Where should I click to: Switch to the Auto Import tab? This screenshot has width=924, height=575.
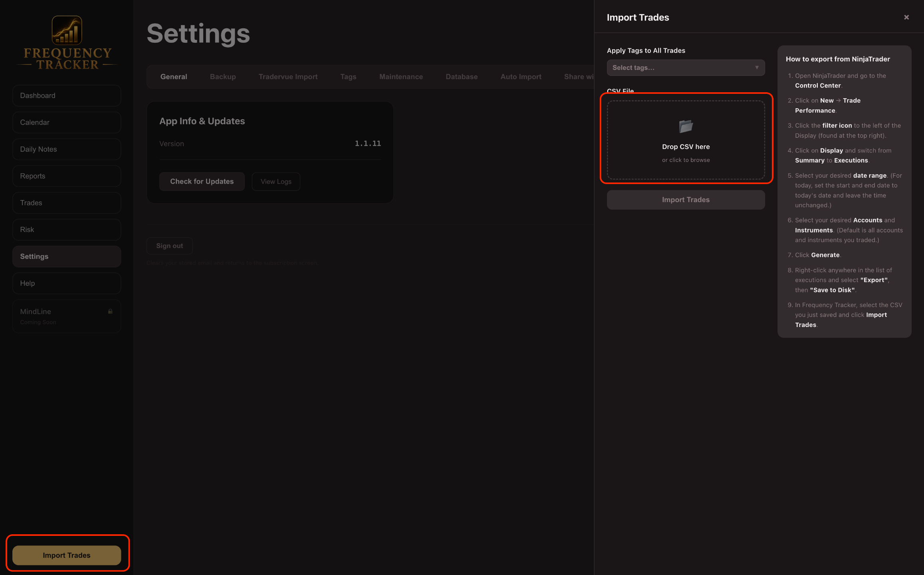pos(521,77)
